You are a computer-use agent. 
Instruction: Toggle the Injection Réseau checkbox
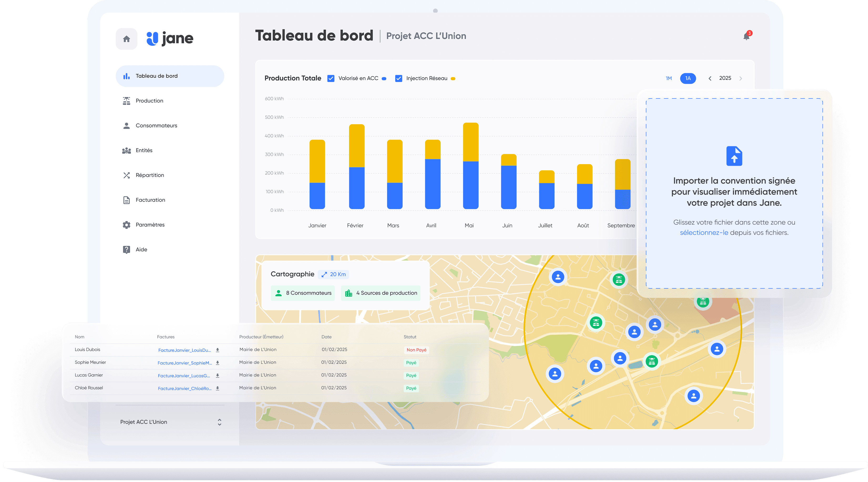click(x=399, y=79)
